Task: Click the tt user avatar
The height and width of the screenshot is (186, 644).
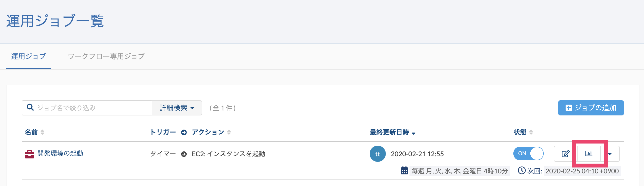Action: pyautogui.click(x=377, y=154)
